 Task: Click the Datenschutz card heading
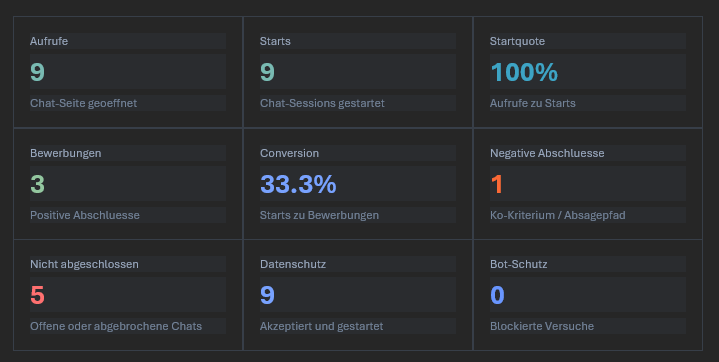point(293,264)
